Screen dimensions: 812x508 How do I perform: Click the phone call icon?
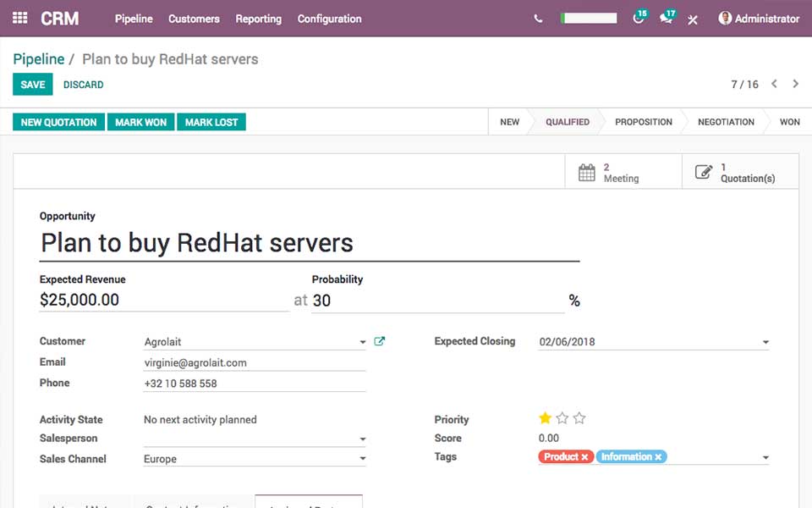pos(538,19)
